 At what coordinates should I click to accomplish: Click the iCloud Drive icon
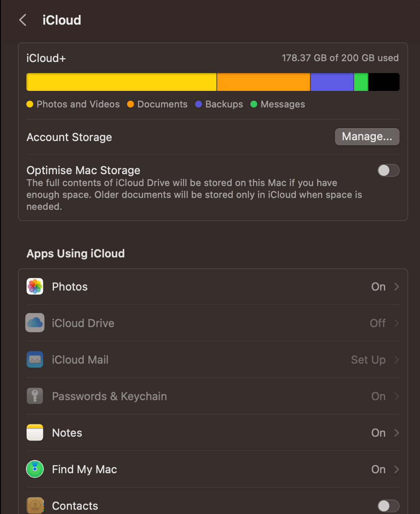35,323
